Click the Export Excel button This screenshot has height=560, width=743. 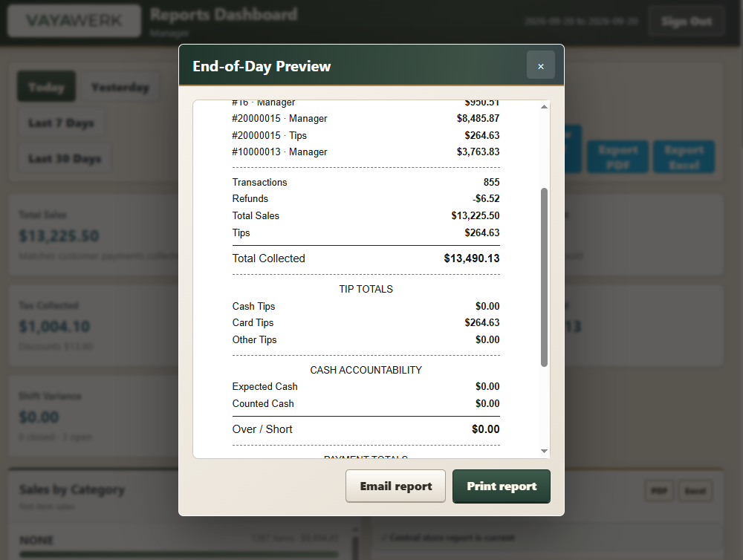coord(684,157)
